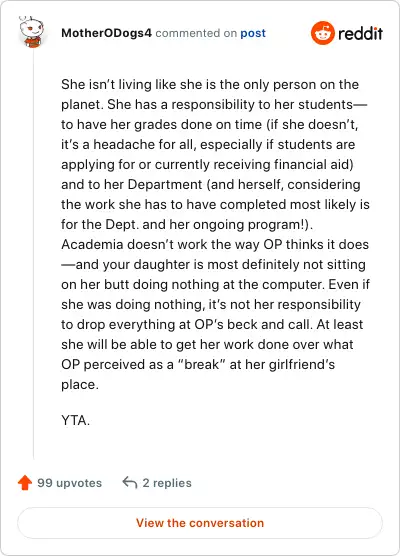Click the line starting "Academia doesn't work"
The image size is (400, 556).
215,244
